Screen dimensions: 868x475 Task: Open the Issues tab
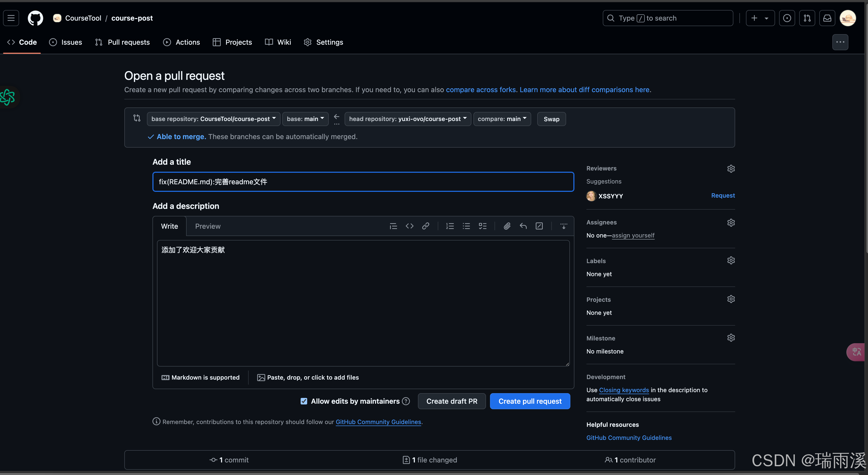(65, 42)
